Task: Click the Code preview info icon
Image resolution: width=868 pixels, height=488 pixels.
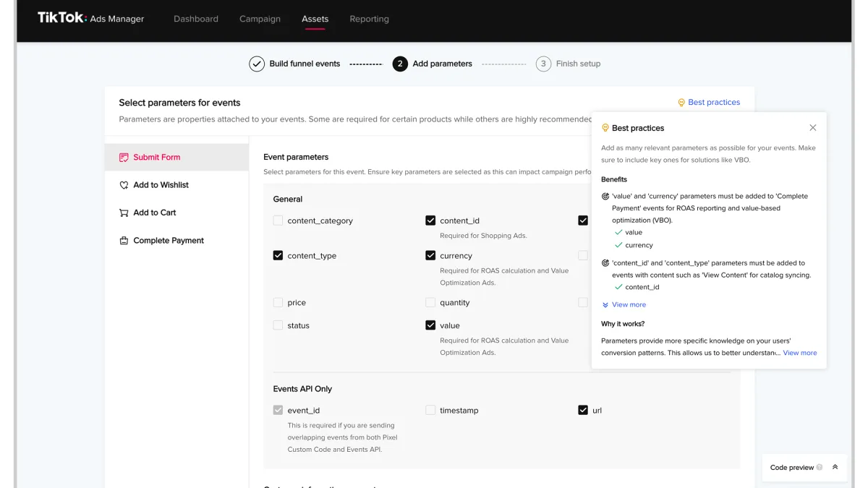Action: pos(820,468)
